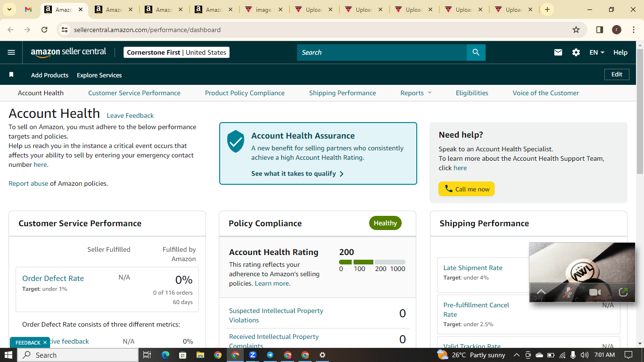Open the OneDrive tray icon

(x=539, y=355)
